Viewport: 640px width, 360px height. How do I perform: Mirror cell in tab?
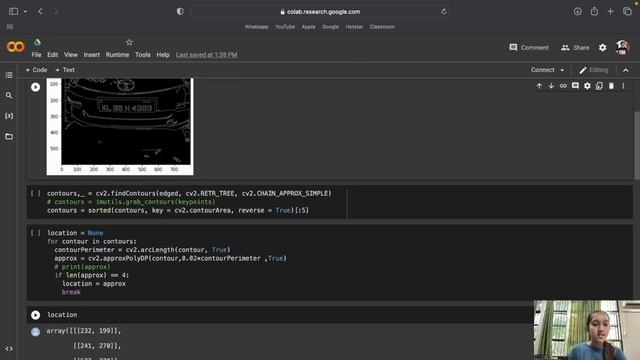[599, 86]
